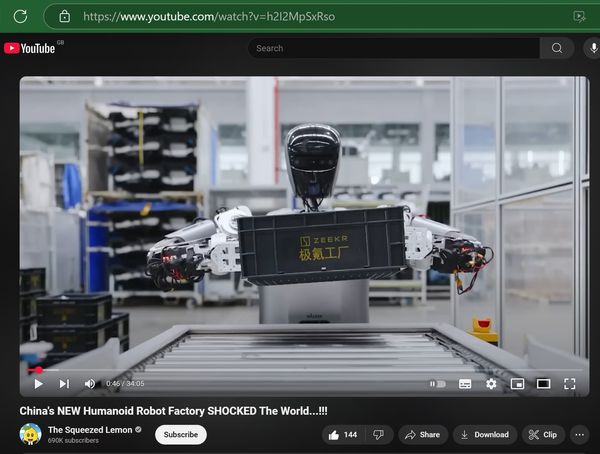This screenshot has height=454, width=600.
Task: Click the 0:46 / 34:05 time display
Action: point(125,384)
